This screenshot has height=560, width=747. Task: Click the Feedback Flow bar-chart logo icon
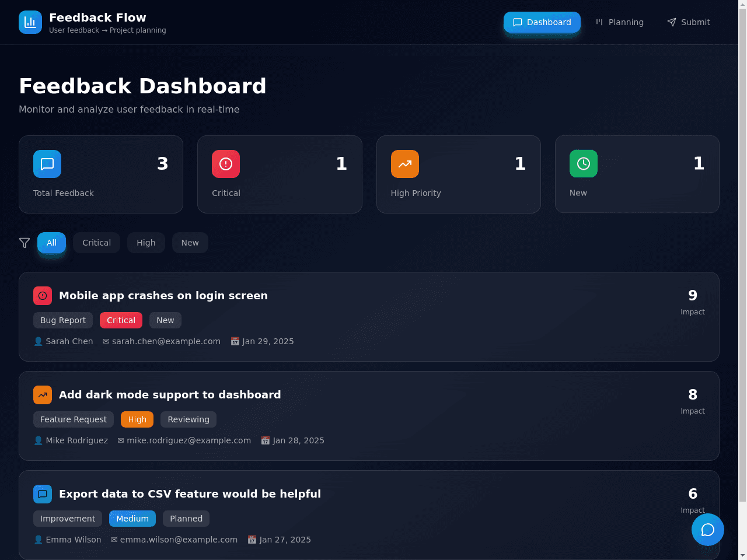30,22
